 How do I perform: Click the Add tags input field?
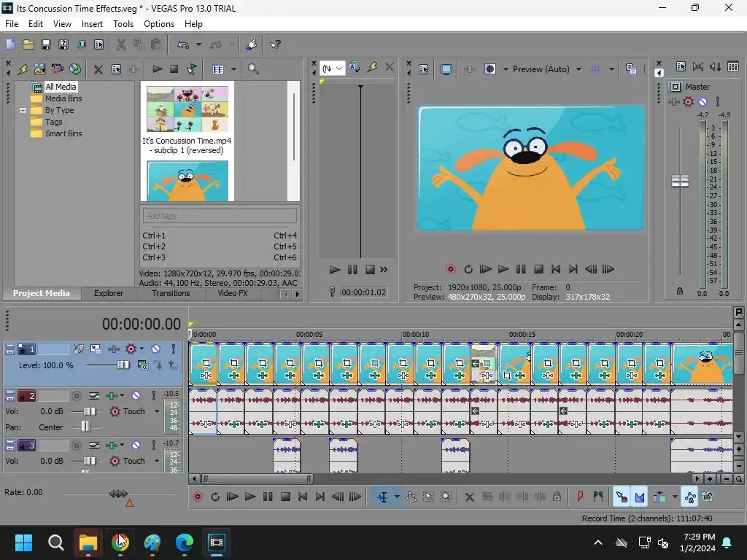pos(220,216)
